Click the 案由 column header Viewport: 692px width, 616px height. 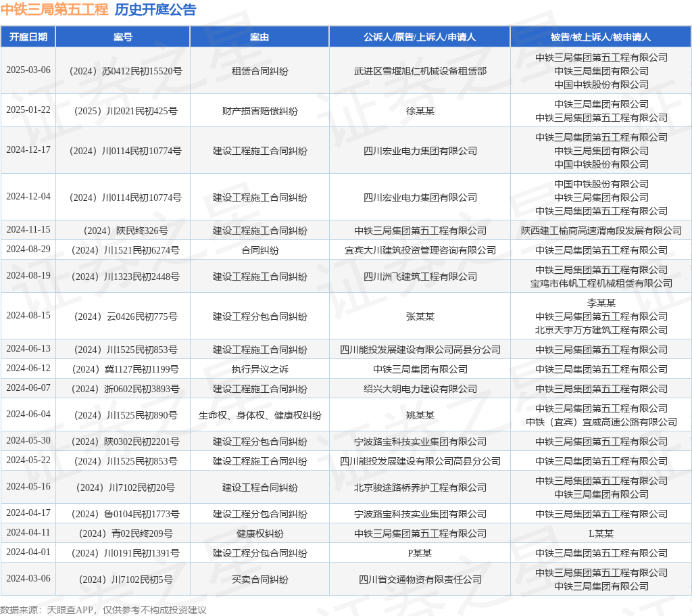click(259, 37)
